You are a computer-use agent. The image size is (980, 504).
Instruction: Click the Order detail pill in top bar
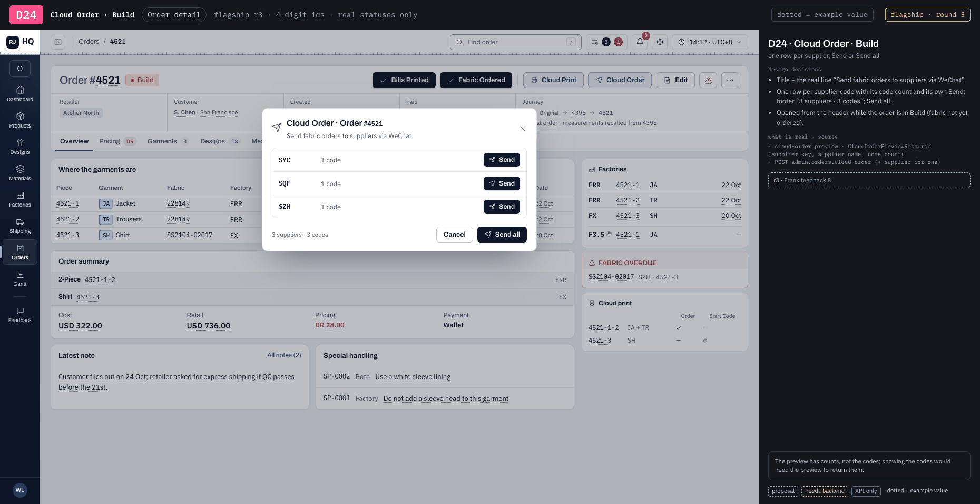(x=174, y=15)
